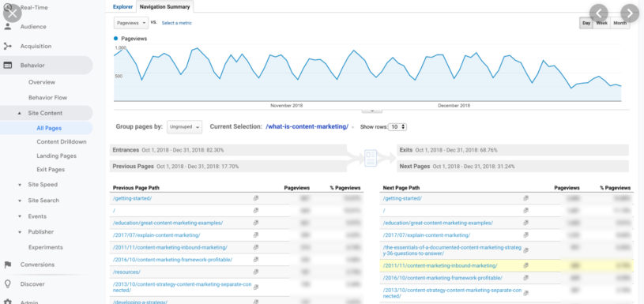Click external-link icon beside previous / row

(255, 211)
